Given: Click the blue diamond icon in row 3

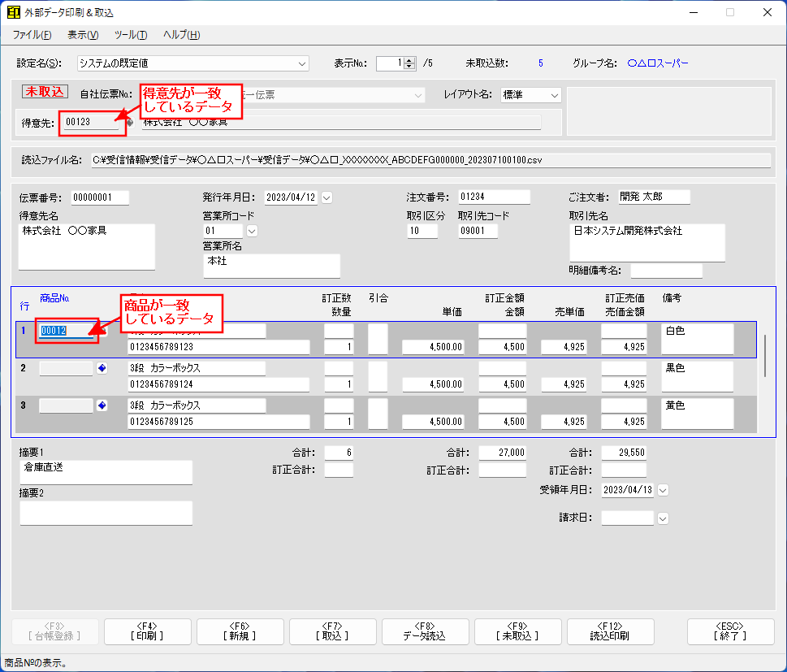Looking at the screenshot, I should click(x=102, y=405).
